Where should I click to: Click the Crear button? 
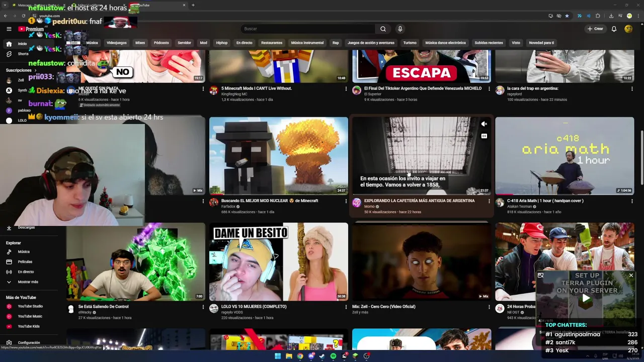[x=595, y=29]
